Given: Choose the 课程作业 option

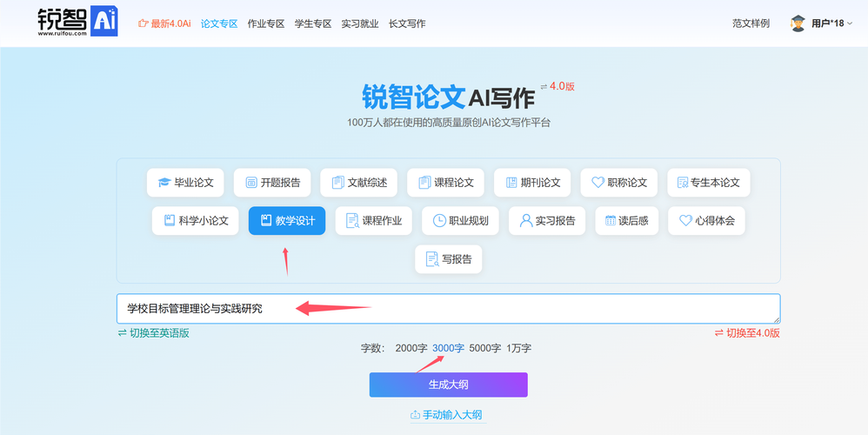Looking at the screenshot, I should [374, 221].
